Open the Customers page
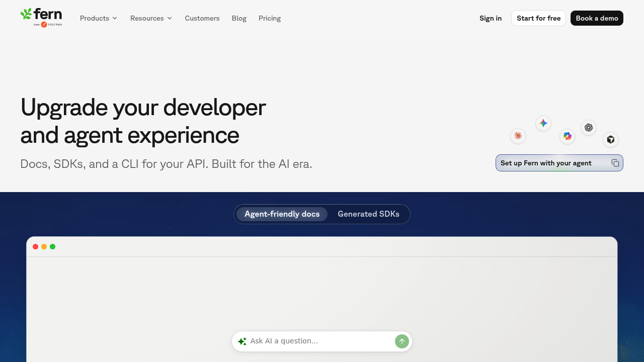Viewport: 644px width, 362px height. [202, 18]
